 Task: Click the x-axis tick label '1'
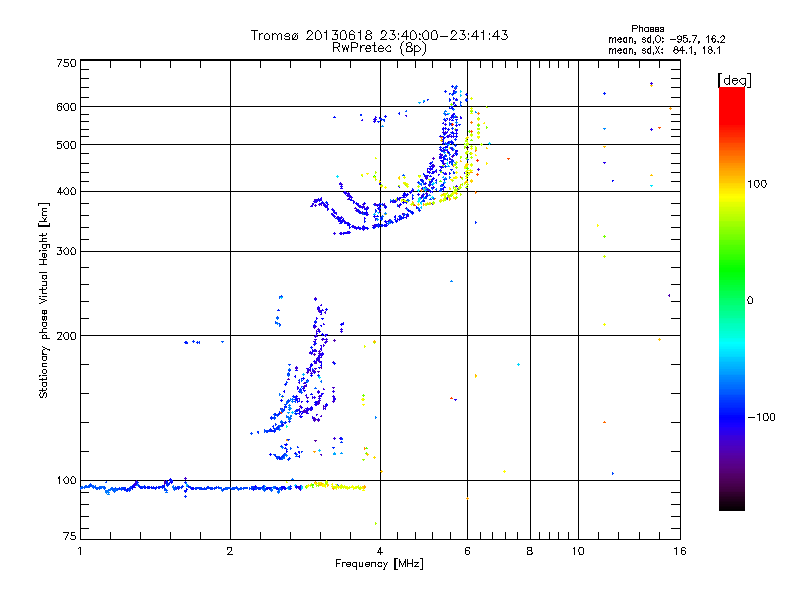coord(80,551)
